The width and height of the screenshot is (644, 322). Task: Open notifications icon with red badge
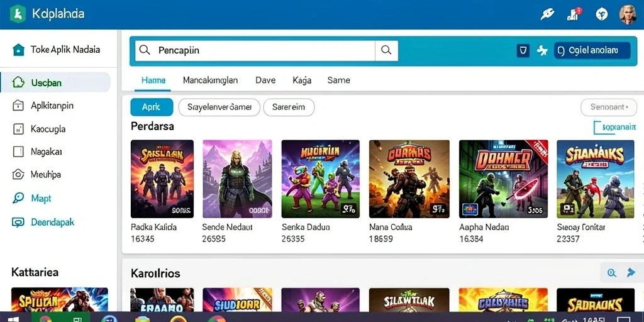point(574,14)
